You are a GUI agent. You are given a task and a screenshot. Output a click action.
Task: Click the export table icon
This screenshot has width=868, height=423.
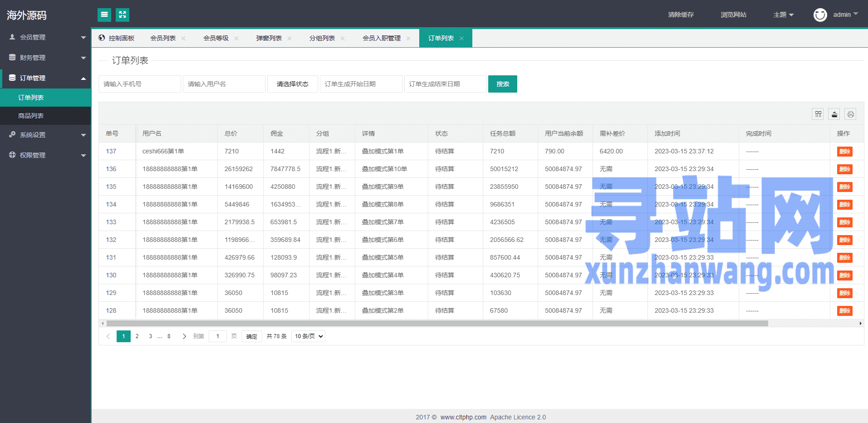834,114
